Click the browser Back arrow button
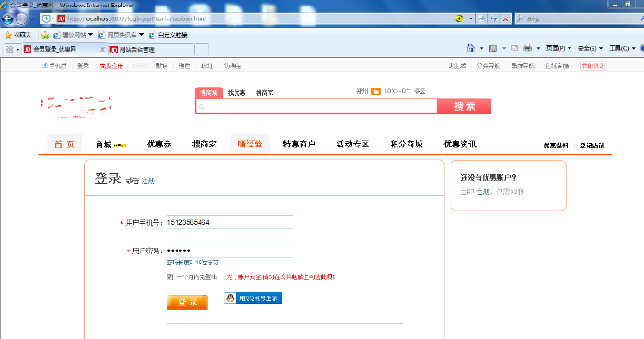This screenshot has height=339, width=644. click(7, 18)
